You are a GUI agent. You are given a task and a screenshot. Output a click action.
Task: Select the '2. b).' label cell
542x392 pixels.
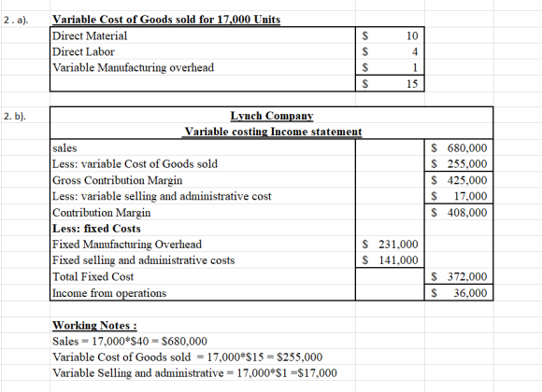click(x=15, y=116)
